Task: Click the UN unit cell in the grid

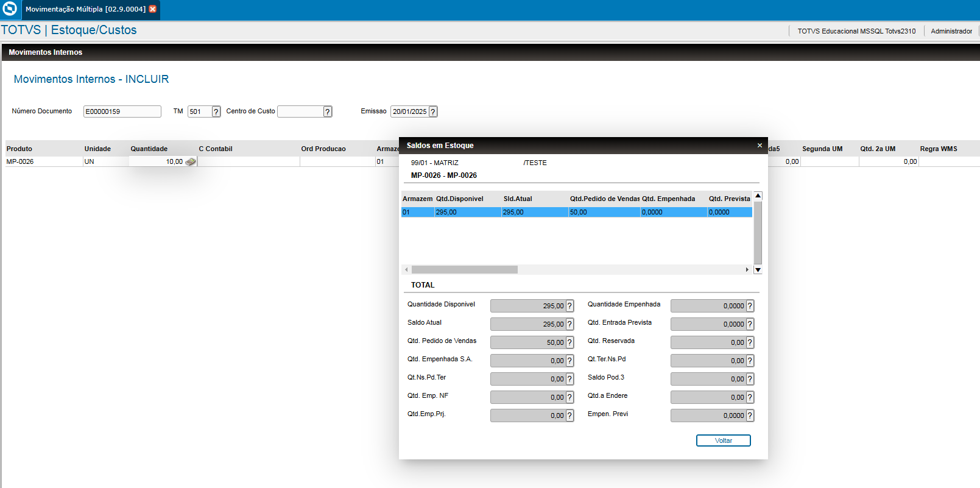Action: pyautogui.click(x=105, y=161)
